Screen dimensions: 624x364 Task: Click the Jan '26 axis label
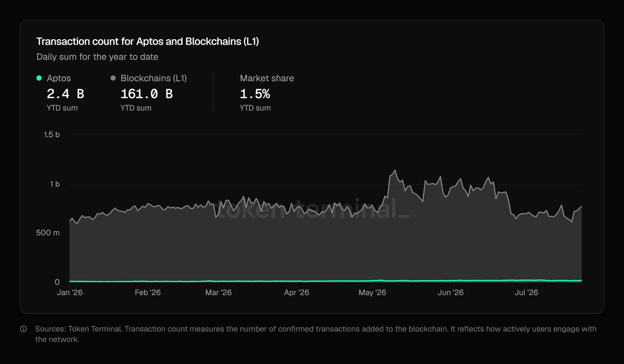(70, 292)
